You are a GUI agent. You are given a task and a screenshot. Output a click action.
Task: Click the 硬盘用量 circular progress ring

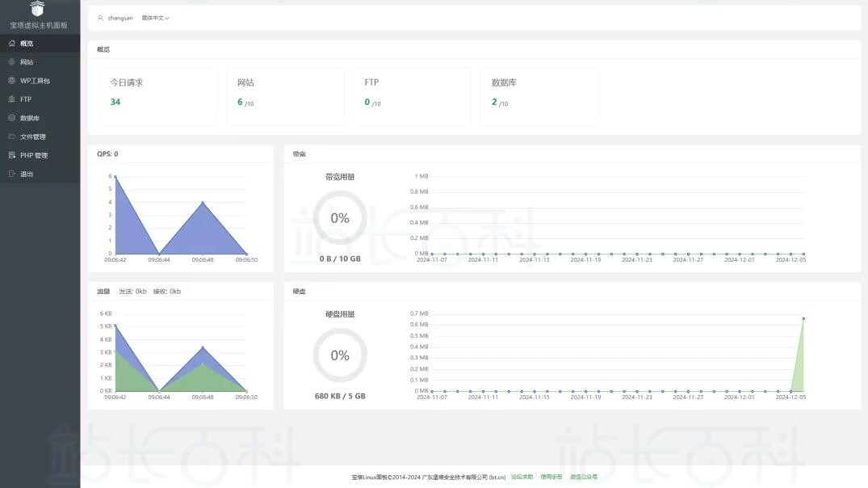click(x=340, y=355)
